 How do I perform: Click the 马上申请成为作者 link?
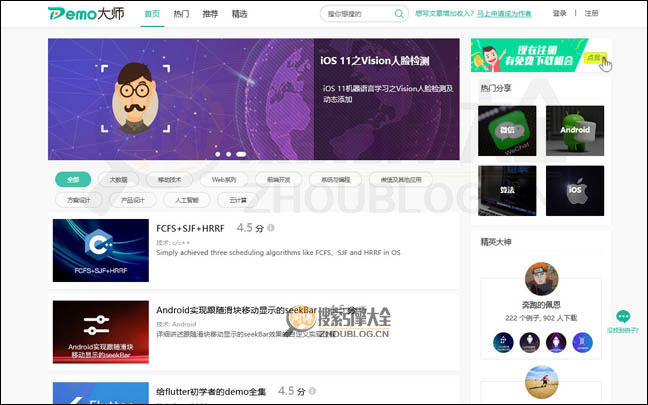pyautogui.click(x=507, y=14)
